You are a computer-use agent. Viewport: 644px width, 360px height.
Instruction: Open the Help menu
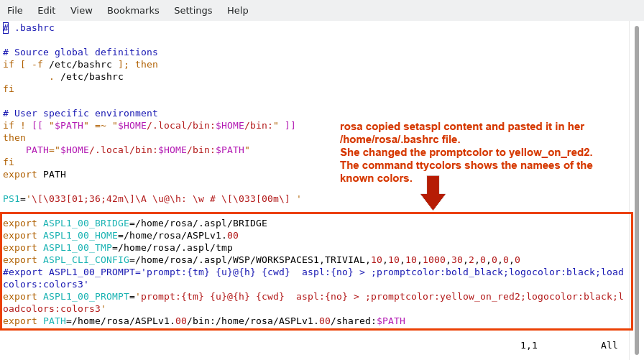pyautogui.click(x=237, y=10)
